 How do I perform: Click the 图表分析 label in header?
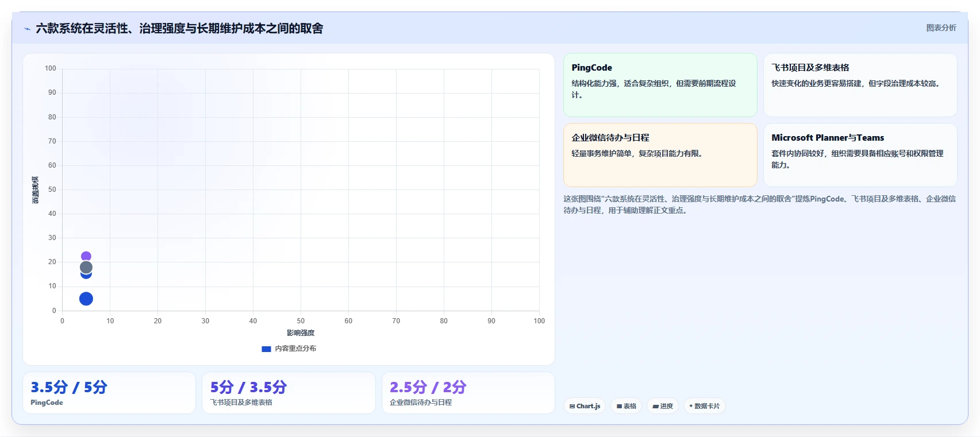[941, 28]
